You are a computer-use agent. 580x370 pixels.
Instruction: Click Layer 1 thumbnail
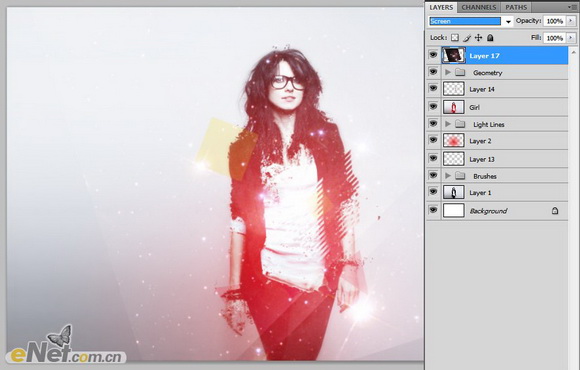tap(454, 192)
